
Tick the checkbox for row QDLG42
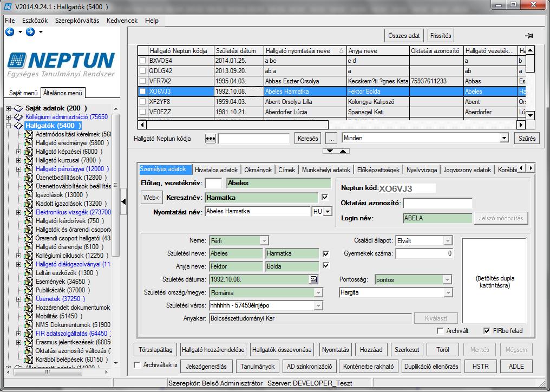[x=142, y=71]
